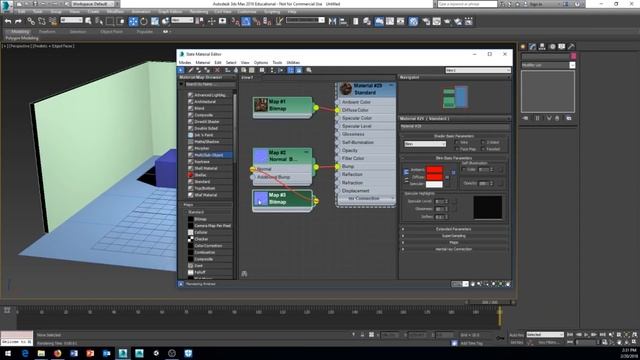Open the Blinn shader type dropdown
Viewport: 640px width, 360px height.
click(425, 144)
